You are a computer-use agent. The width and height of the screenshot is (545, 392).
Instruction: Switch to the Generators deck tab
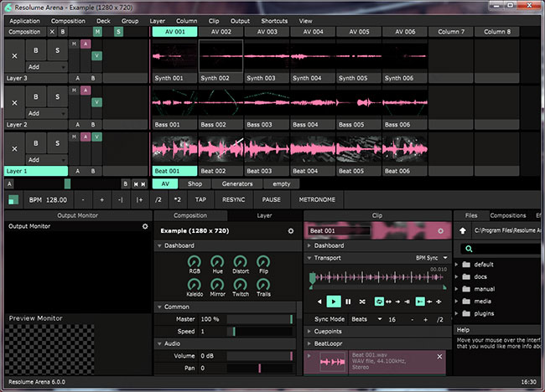pos(237,184)
